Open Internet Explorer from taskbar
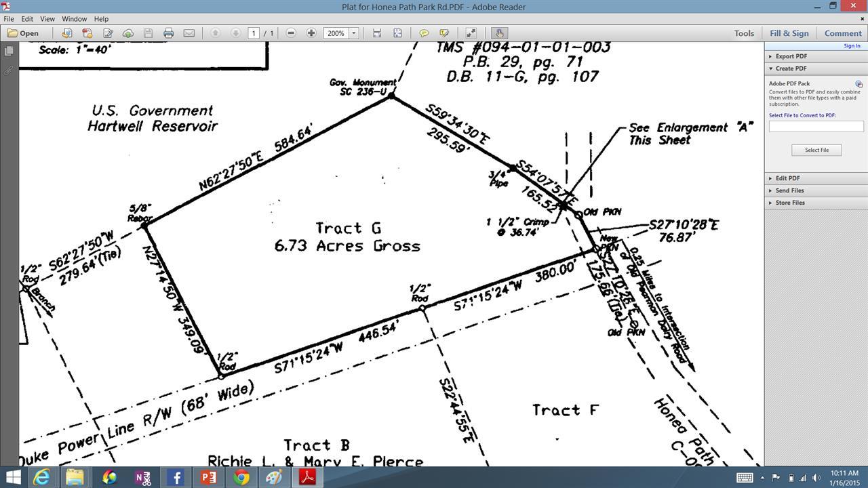868x488 pixels. tap(42, 477)
